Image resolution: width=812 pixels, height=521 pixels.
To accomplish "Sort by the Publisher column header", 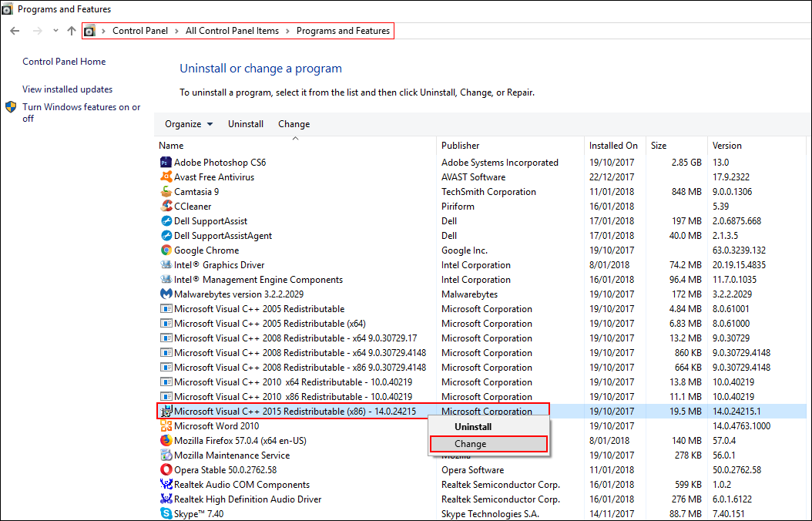I will click(x=510, y=146).
